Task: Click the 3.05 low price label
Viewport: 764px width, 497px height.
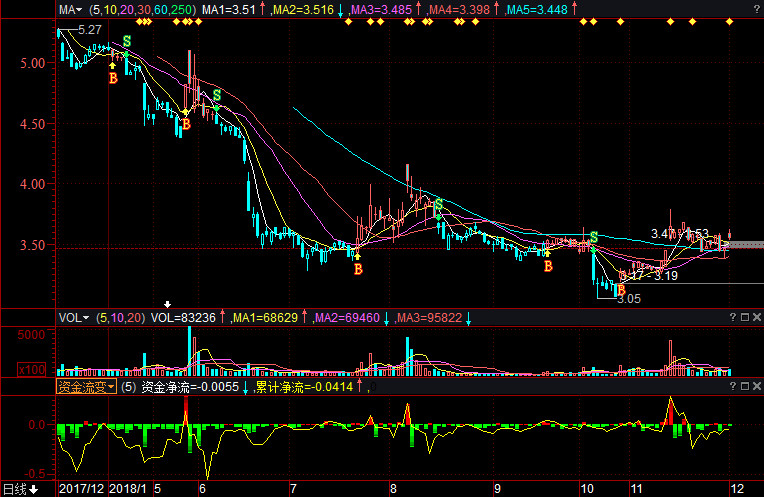Action: [628, 298]
